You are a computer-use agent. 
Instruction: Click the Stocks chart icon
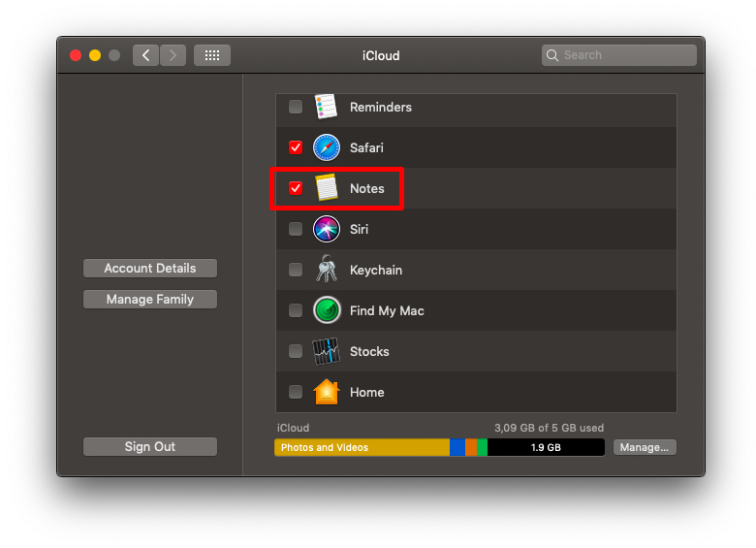[x=326, y=351]
